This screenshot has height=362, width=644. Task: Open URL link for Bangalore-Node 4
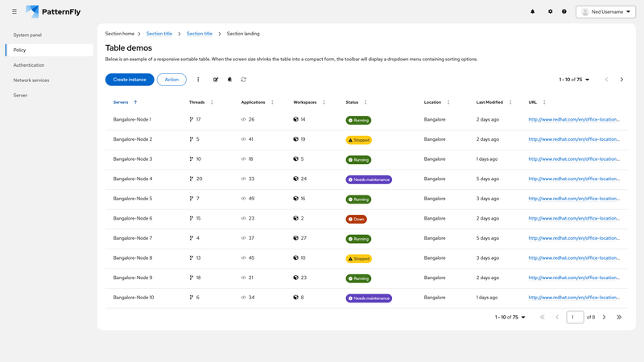(574, 179)
